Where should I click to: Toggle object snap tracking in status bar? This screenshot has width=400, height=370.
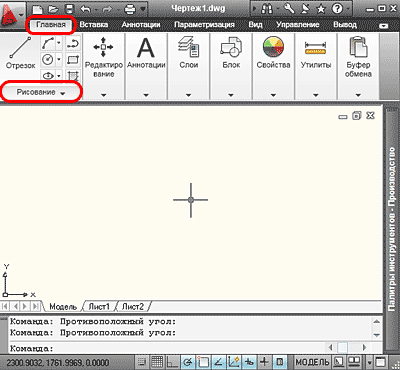click(218, 362)
